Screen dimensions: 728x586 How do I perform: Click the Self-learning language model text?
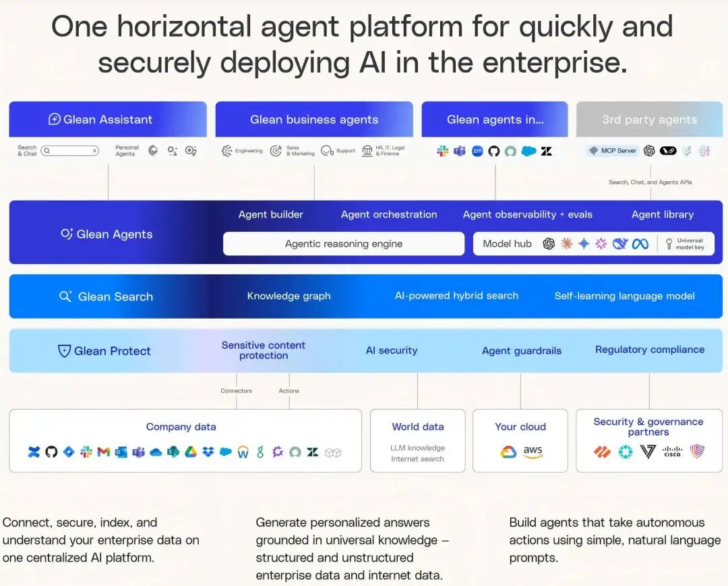click(624, 296)
